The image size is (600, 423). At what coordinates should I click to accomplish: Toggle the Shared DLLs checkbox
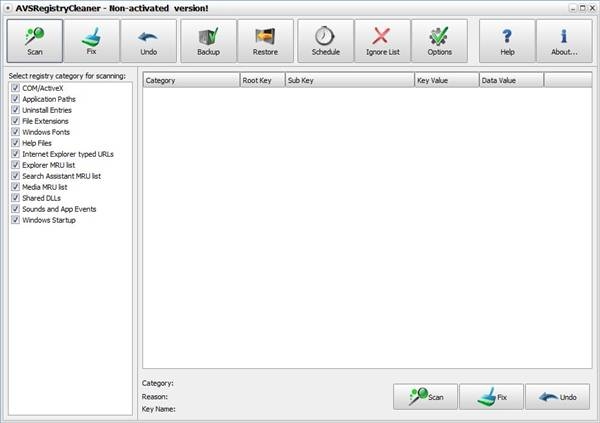(15, 198)
